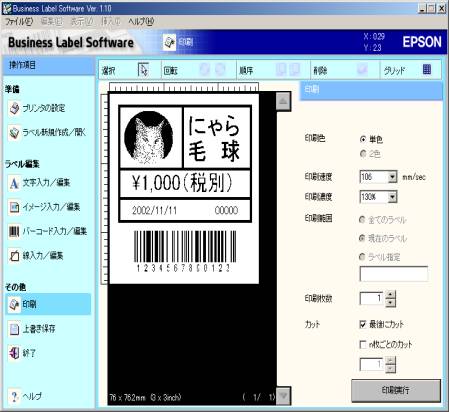Click the printer icon in blue header
The width and height of the screenshot is (449, 412).
coord(169,42)
